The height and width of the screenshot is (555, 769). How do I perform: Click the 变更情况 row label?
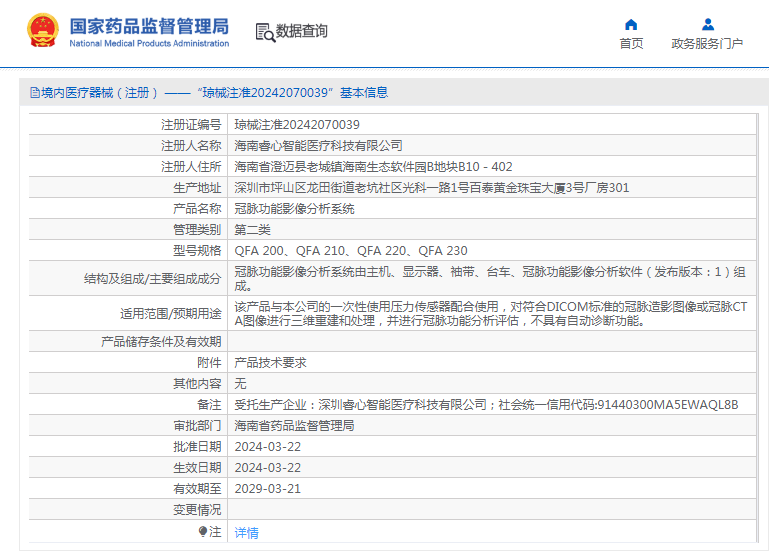tap(197, 510)
